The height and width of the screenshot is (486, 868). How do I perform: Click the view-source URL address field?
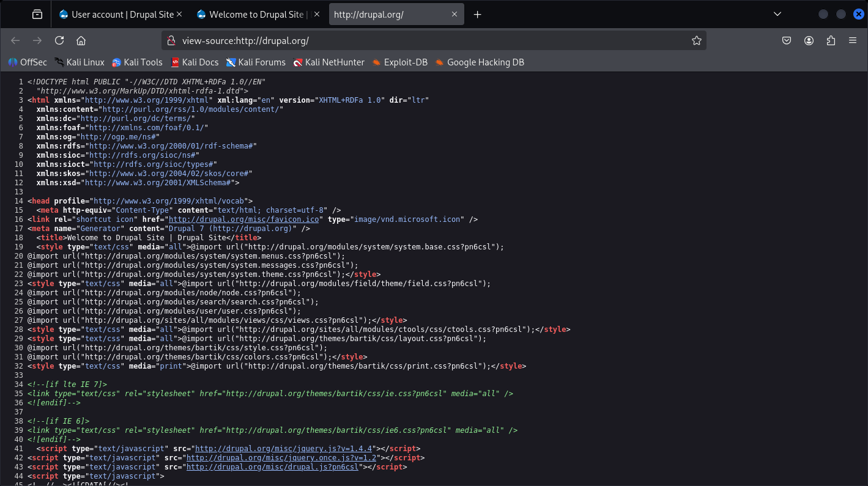[434, 40]
